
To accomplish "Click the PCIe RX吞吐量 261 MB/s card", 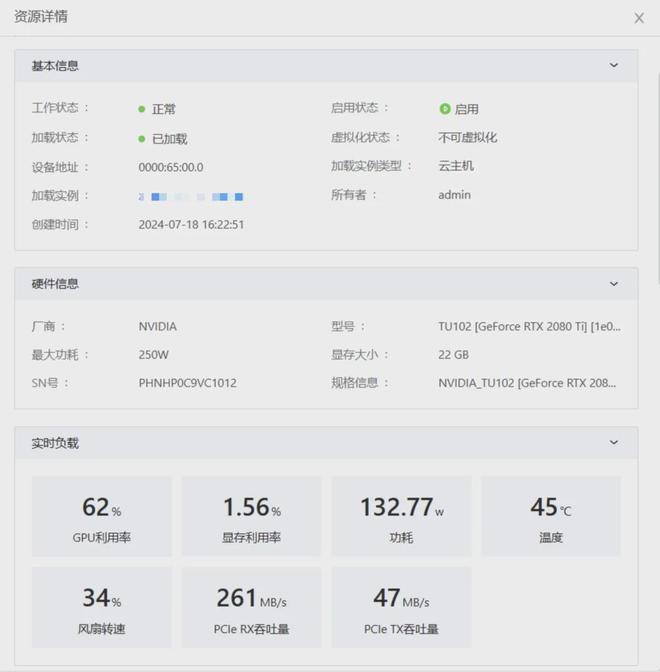I will 252,607.
